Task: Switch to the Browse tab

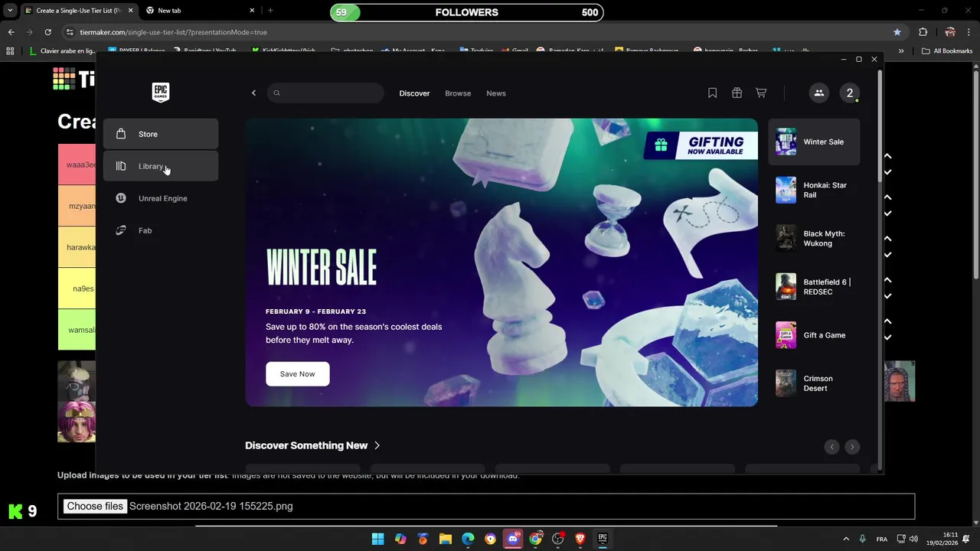Action: click(x=458, y=93)
